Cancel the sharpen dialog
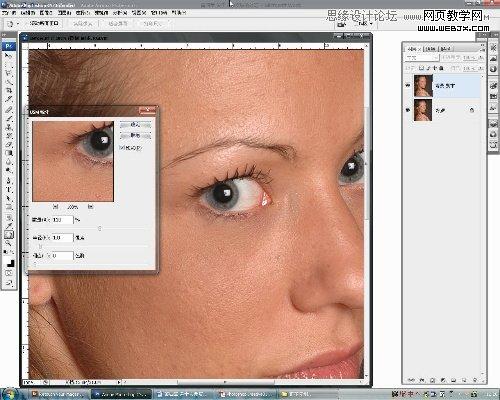Image resolution: width=500 pixels, height=400 pixels. click(135, 135)
